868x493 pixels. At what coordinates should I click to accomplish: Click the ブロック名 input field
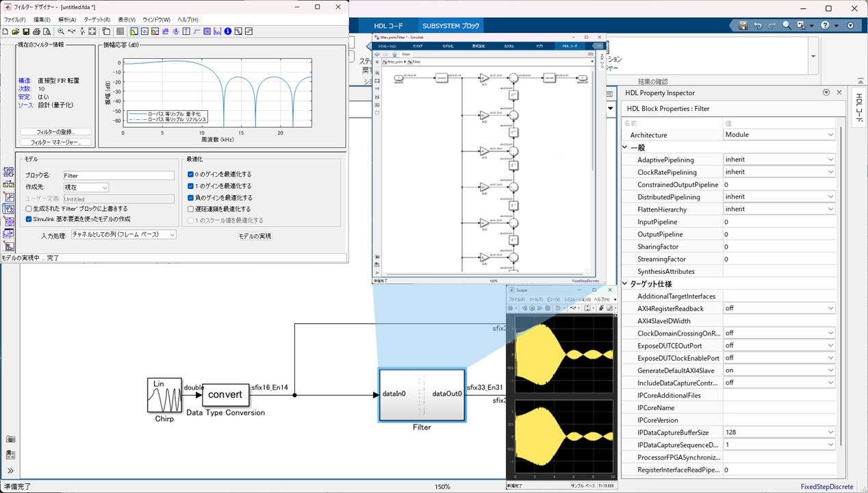point(118,176)
